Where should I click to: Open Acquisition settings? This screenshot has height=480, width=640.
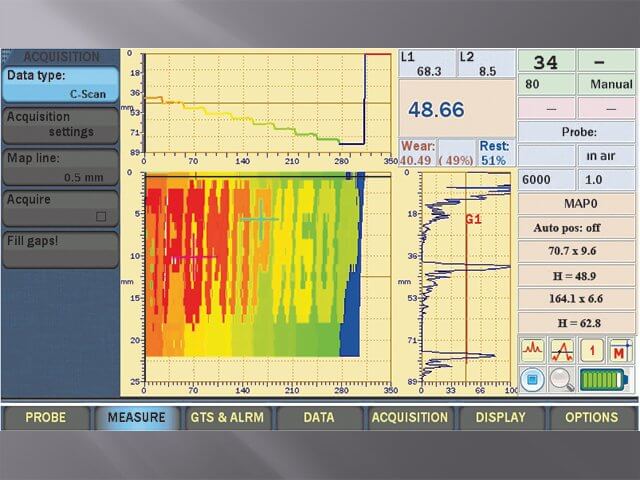pos(59,125)
